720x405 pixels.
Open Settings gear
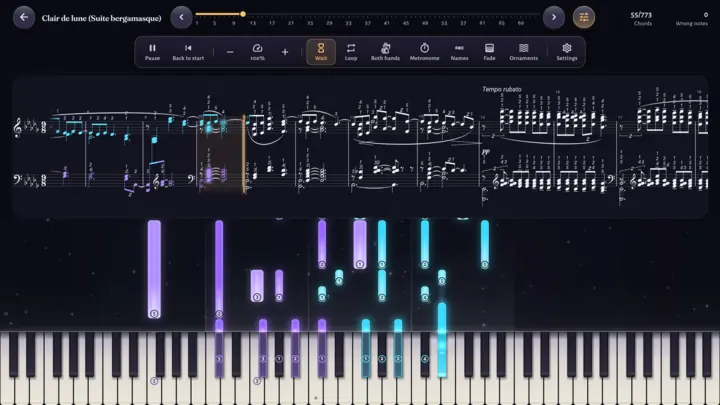(x=567, y=52)
